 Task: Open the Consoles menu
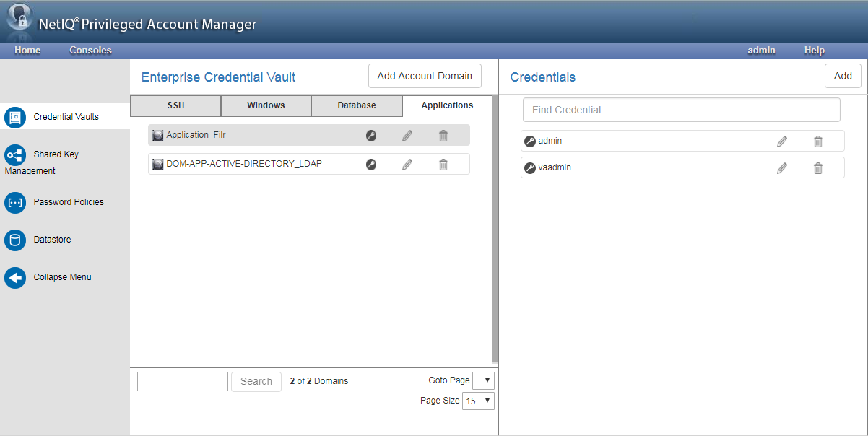90,51
